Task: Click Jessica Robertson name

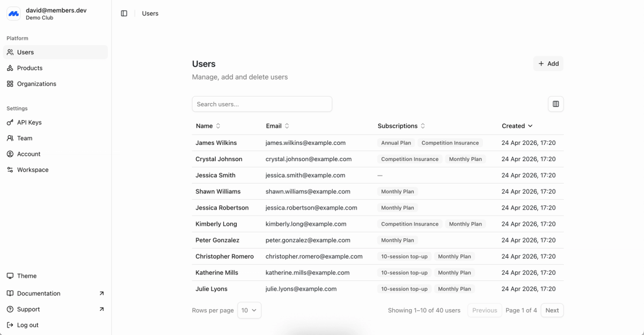Action: (x=222, y=208)
